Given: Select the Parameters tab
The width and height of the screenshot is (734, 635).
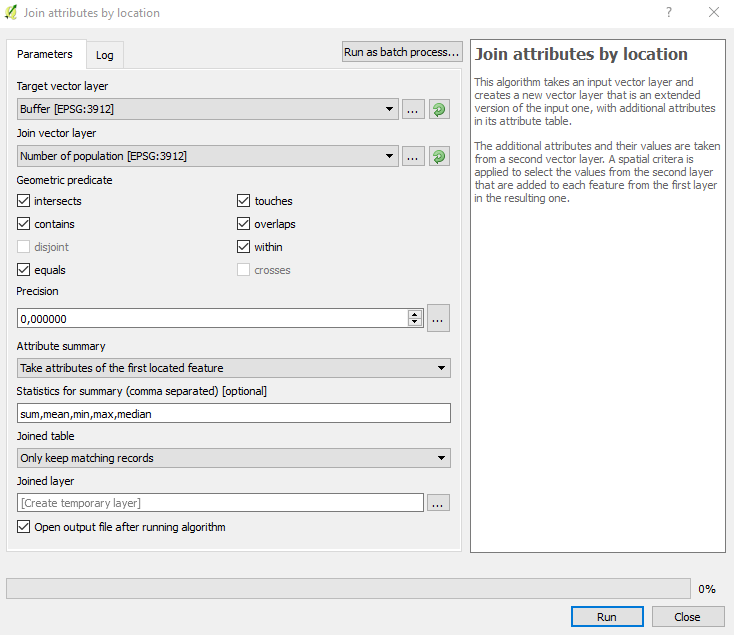Looking at the screenshot, I should [45, 54].
